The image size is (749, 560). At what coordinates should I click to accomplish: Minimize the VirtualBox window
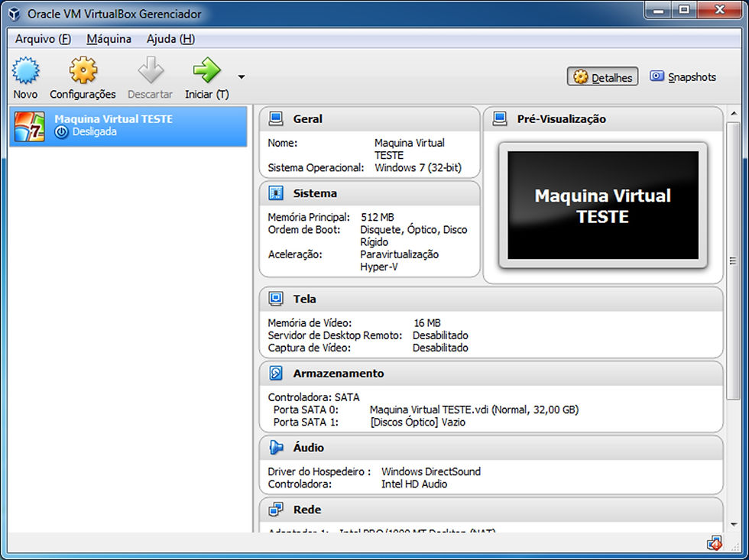(659, 9)
